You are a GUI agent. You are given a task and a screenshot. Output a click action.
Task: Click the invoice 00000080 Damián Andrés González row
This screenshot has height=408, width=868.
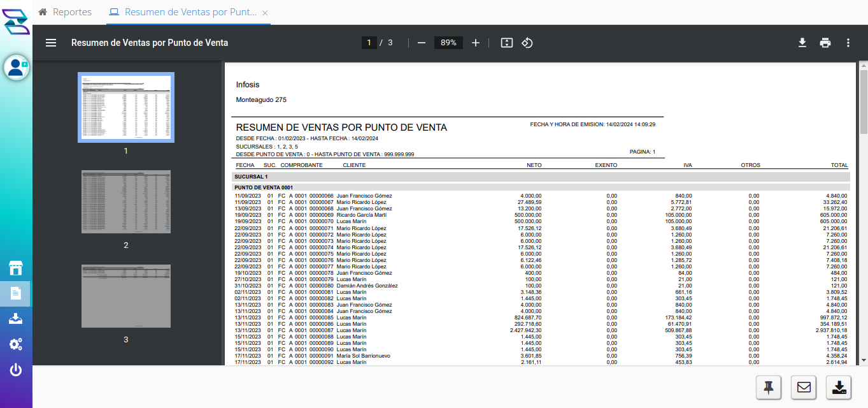coord(541,286)
